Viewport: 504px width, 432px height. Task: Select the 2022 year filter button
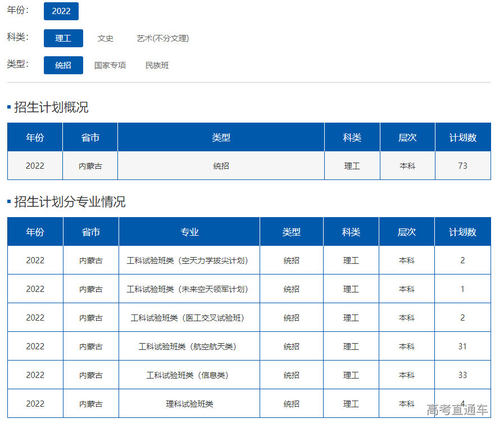pos(61,11)
